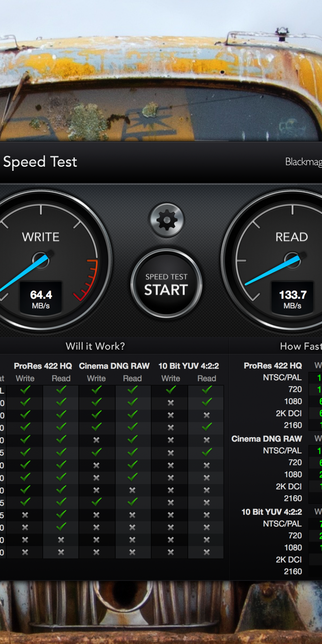Click Read column under 10 Bit YUV 4:2:2
The height and width of the screenshot is (644, 322).
coord(207,378)
